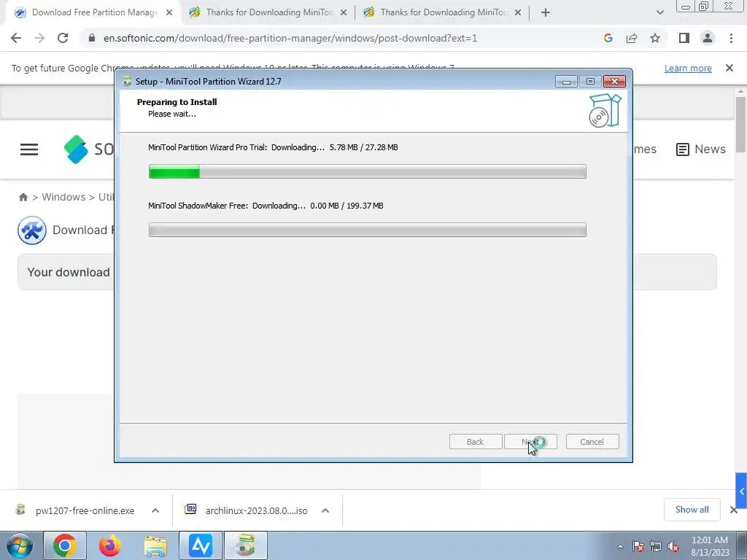Click Learn more in Chrome update notice
This screenshot has height=560, width=747.
688,68
